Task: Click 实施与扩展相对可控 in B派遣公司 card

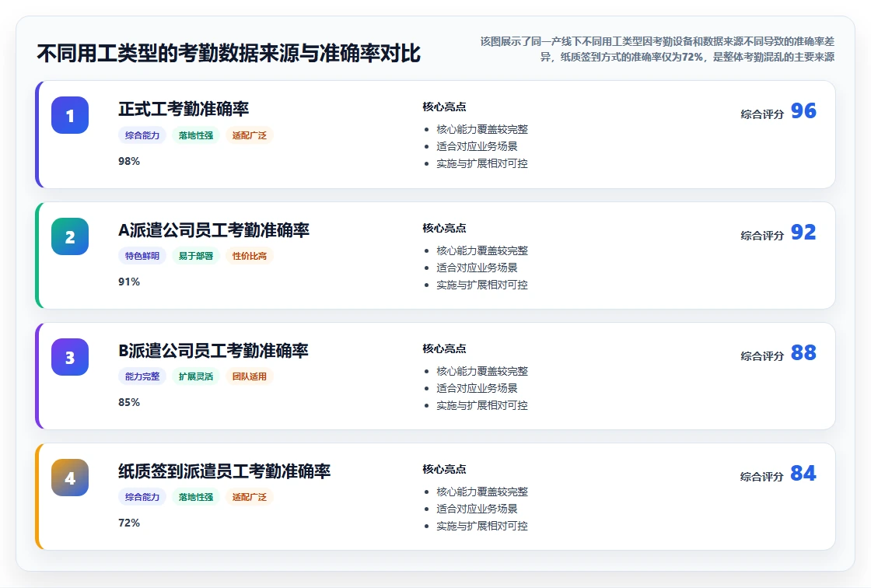Action: tap(482, 405)
